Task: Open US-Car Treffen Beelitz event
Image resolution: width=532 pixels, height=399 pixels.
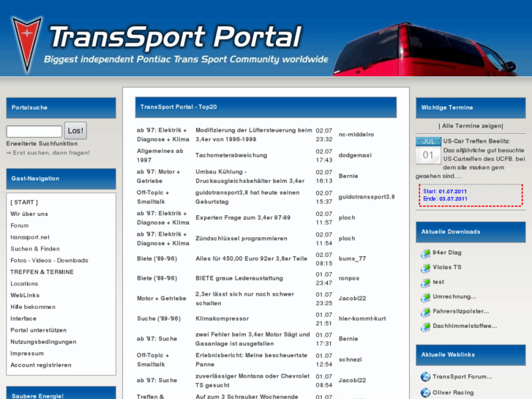Action: tap(476, 141)
